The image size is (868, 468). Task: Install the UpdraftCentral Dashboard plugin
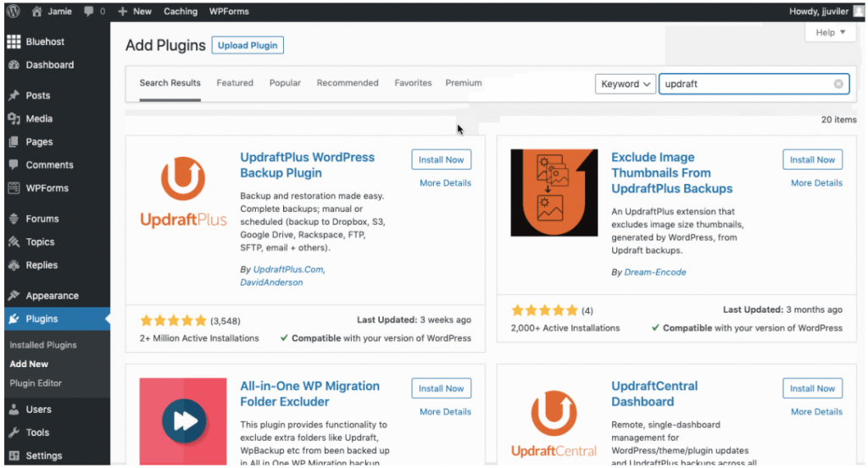point(813,388)
